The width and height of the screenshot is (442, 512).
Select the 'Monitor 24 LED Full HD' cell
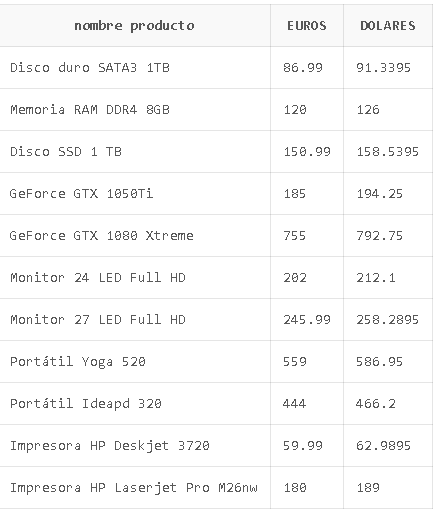click(134, 278)
